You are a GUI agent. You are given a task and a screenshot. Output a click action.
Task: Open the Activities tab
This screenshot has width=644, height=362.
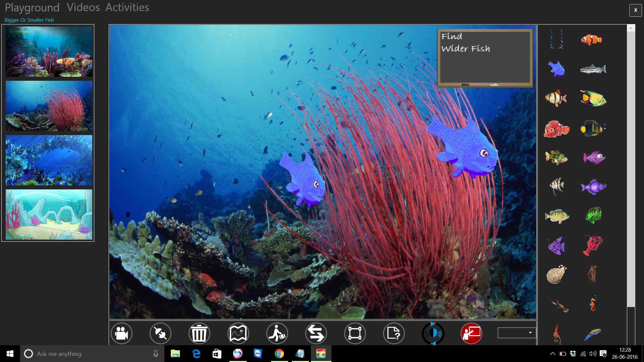[x=127, y=7]
